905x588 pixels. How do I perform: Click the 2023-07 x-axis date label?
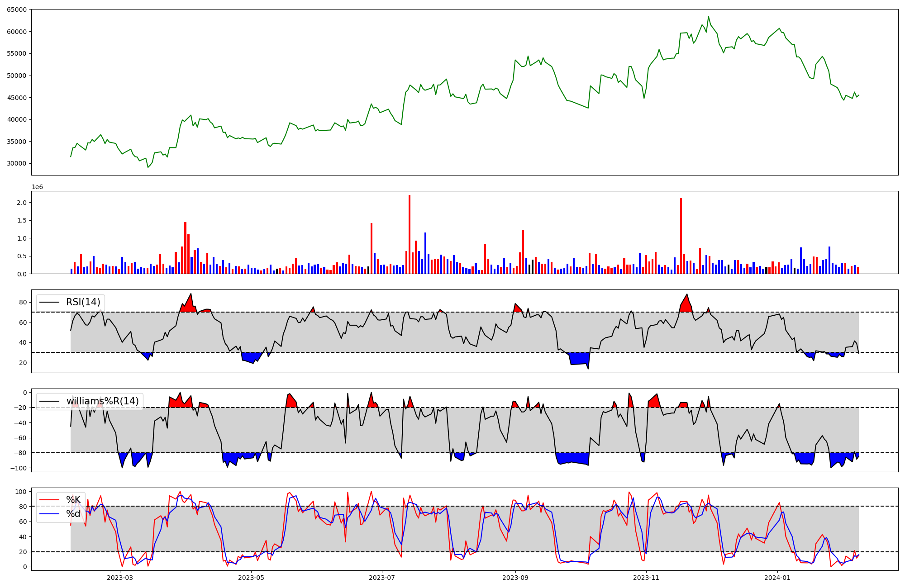tap(382, 578)
